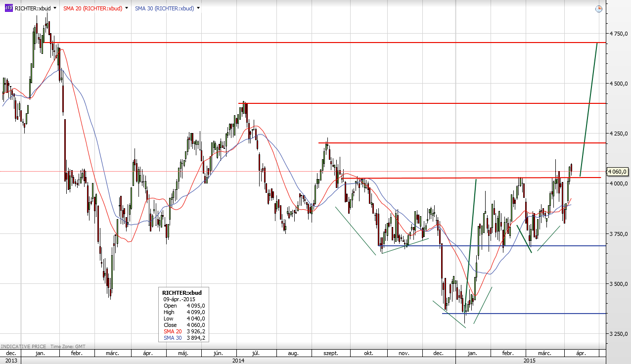Click the 4 750,0 price axis label
631x364 pixels.
[619, 34]
